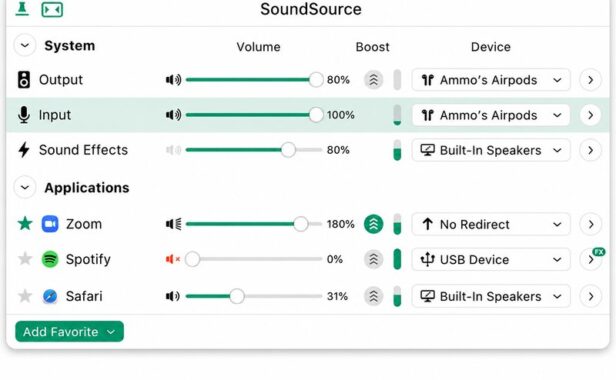Disable boost for Zoom
Viewport: 616px width, 380px height.
(x=374, y=224)
